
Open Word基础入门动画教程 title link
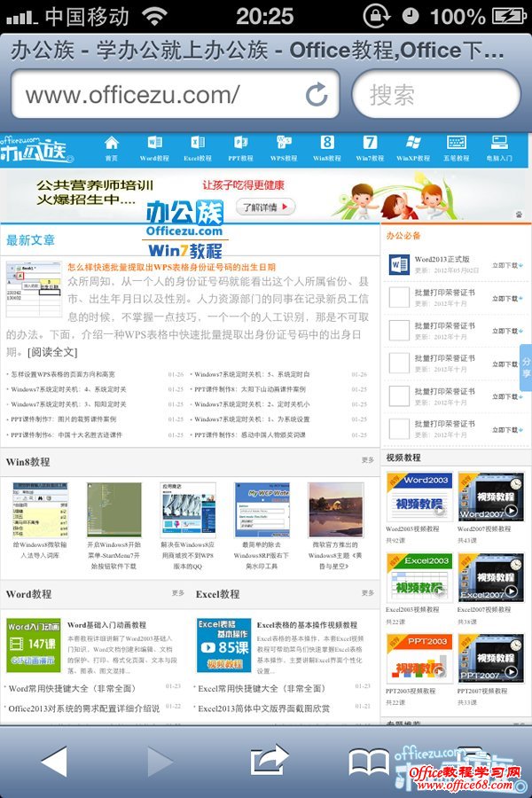pyautogui.click(x=106, y=624)
